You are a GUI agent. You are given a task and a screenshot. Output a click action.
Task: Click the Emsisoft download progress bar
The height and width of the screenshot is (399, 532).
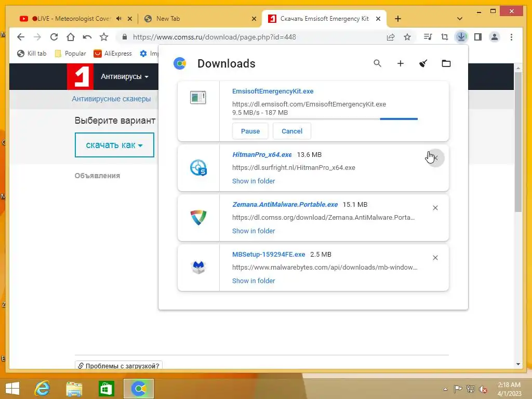[325, 119]
